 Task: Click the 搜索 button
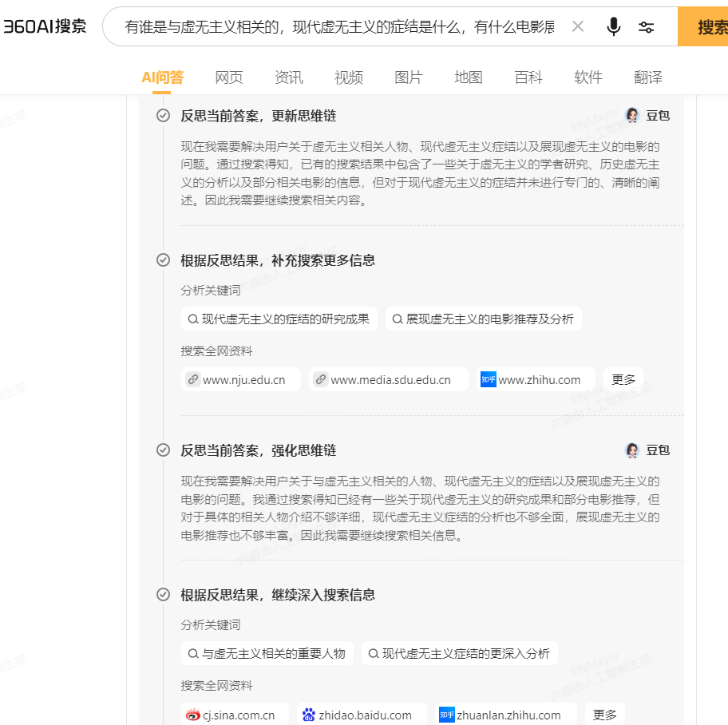(712, 26)
